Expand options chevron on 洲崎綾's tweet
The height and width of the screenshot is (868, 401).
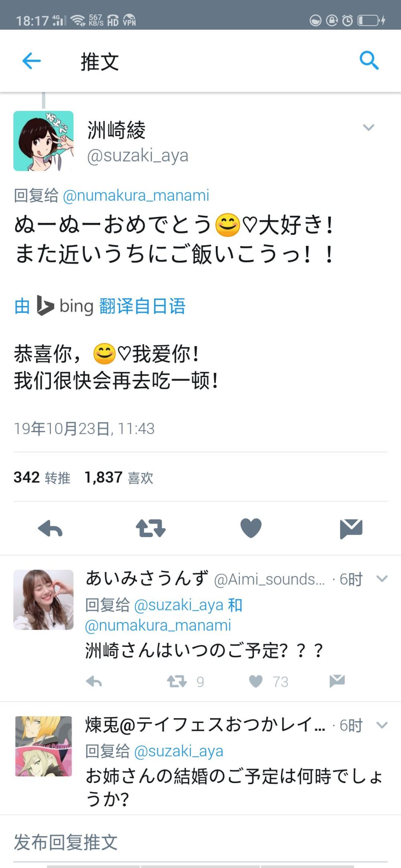tap(369, 127)
